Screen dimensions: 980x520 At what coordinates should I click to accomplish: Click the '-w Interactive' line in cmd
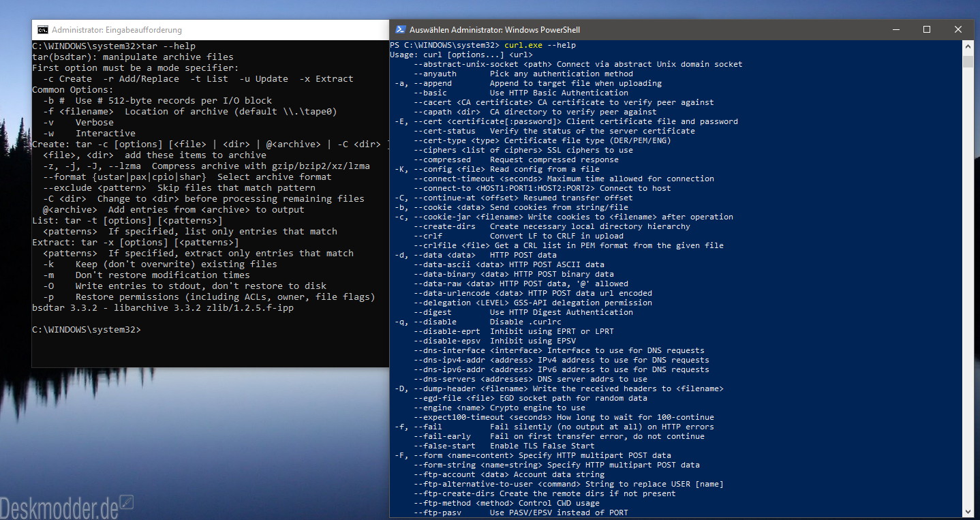pos(89,133)
